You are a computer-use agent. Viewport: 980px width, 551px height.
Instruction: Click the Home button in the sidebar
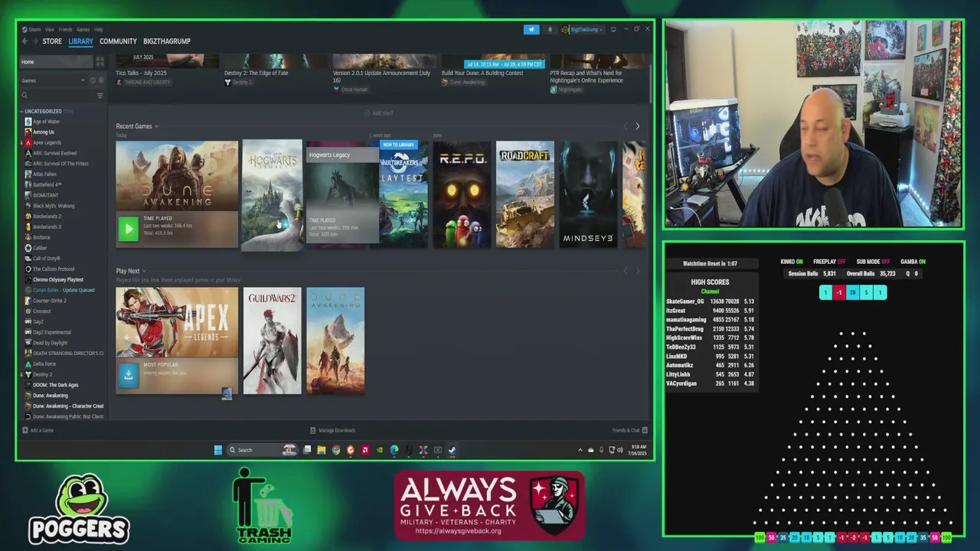point(56,61)
